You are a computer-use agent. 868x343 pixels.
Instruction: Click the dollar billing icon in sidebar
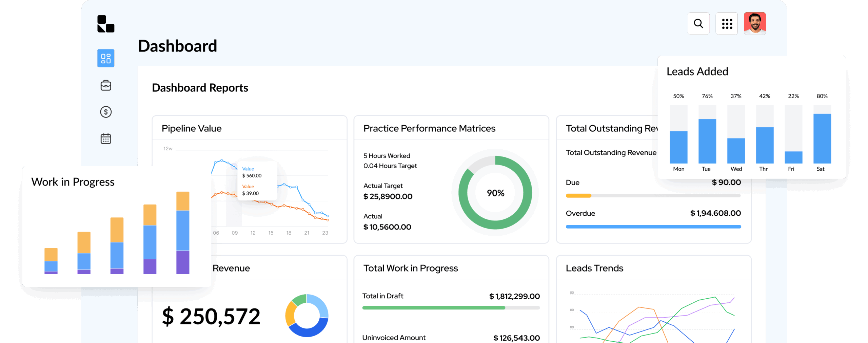(106, 112)
